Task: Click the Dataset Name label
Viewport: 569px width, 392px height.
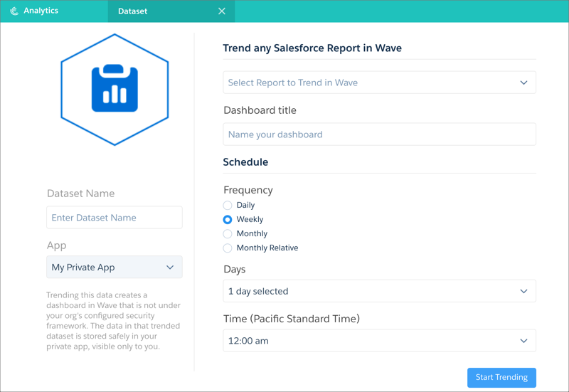Action: pyautogui.click(x=80, y=194)
